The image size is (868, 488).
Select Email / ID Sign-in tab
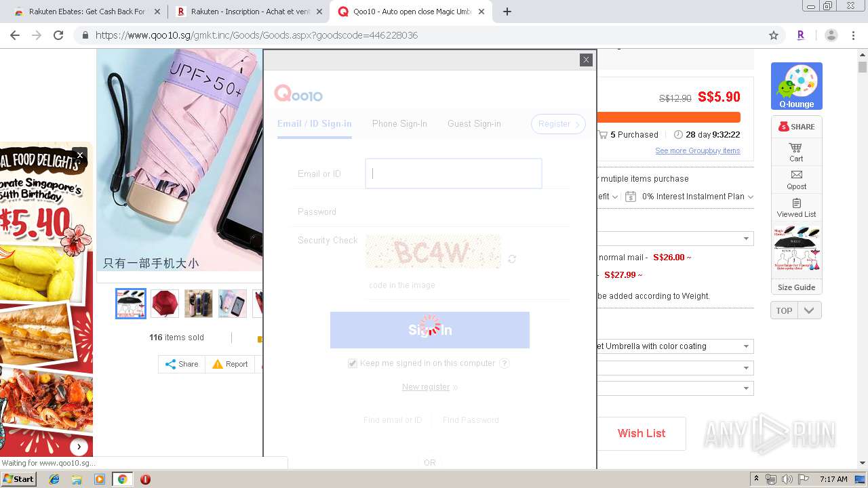pos(314,123)
